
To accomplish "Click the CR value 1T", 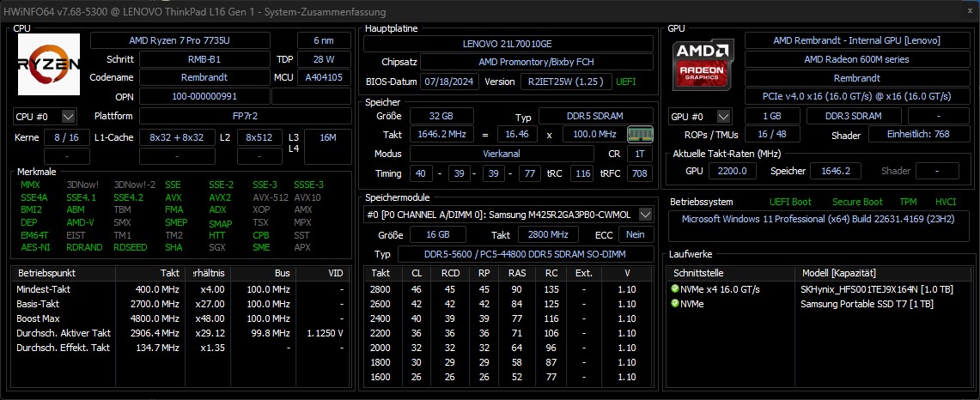I will tap(639, 154).
